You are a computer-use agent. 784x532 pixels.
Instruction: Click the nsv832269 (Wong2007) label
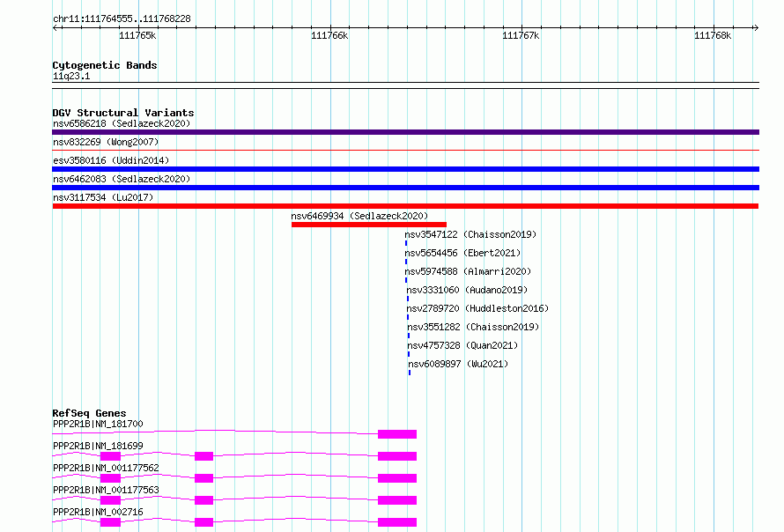point(106,142)
